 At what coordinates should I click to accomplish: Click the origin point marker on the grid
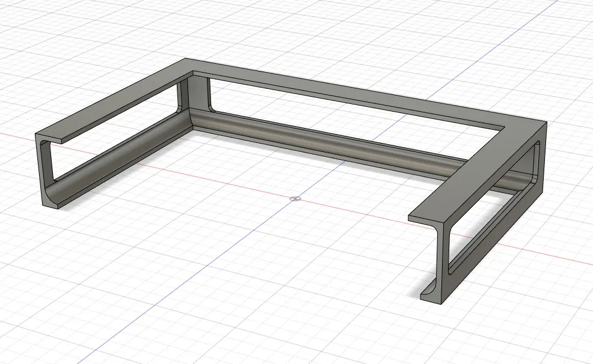[x=295, y=198]
